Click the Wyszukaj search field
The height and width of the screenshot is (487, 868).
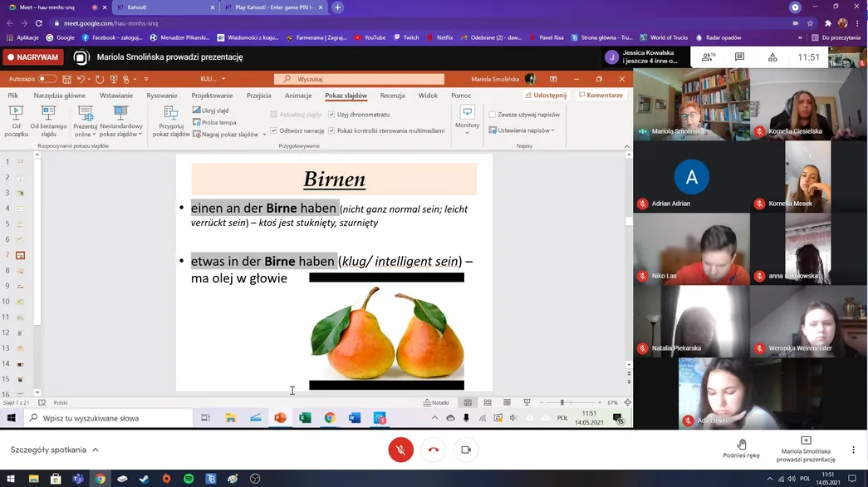pyautogui.click(x=359, y=79)
